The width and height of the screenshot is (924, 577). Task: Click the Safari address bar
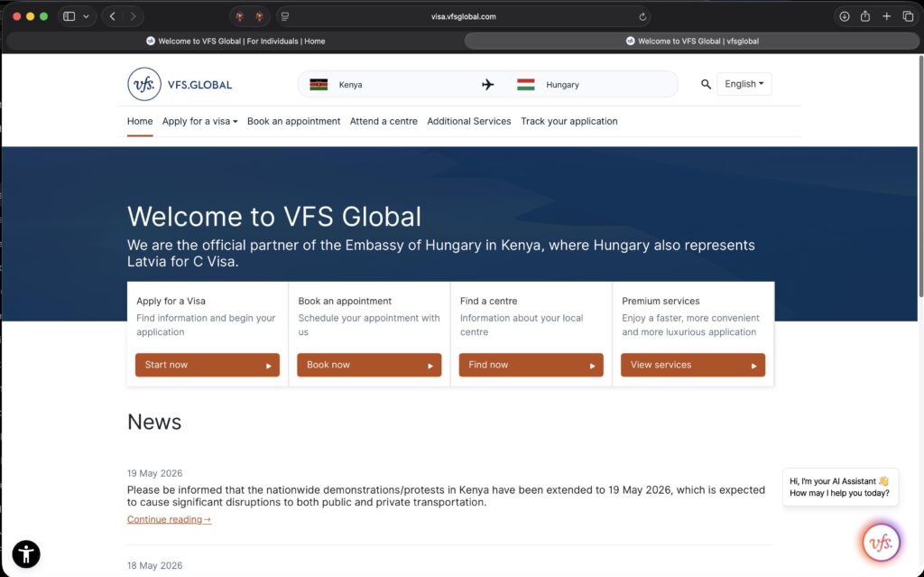tap(463, 16)
